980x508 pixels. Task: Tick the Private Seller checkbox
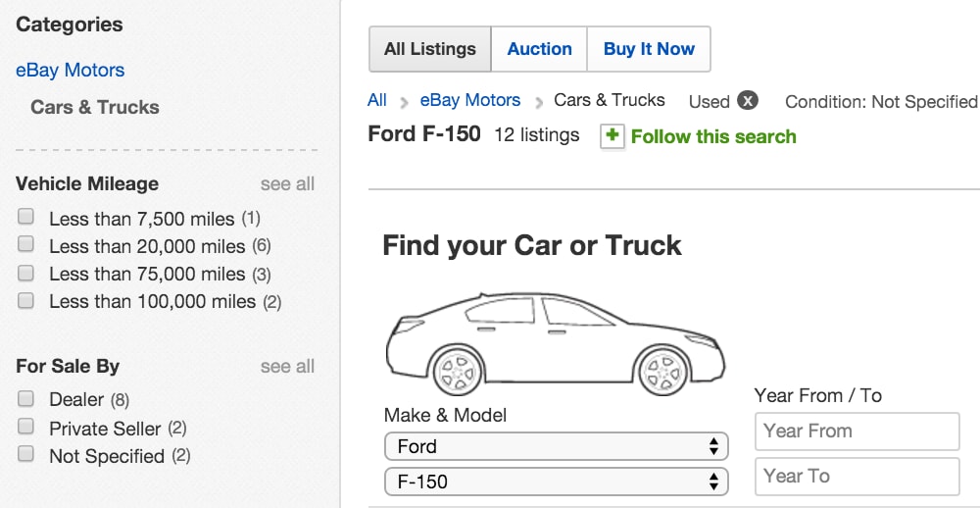tap(25, 427)
